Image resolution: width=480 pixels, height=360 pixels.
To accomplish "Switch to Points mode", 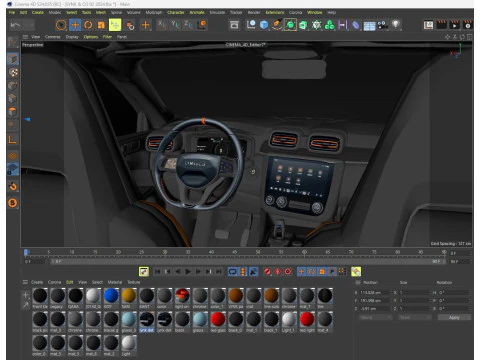I will [x=13, y=85].
